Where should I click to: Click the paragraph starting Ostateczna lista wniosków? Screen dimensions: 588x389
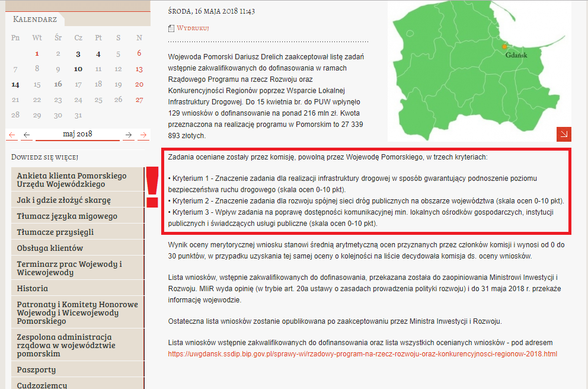(335, 321)
